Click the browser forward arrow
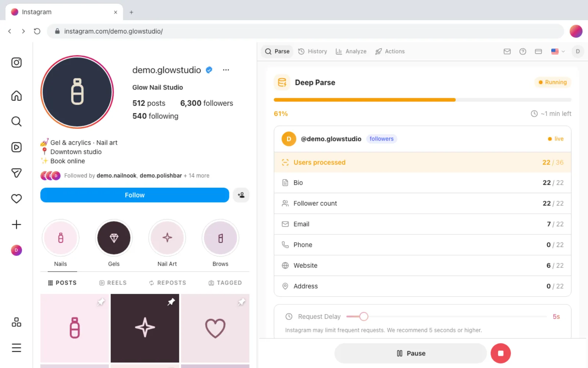The width and height of the screenshot is (588, 368). tap(23, 31)
